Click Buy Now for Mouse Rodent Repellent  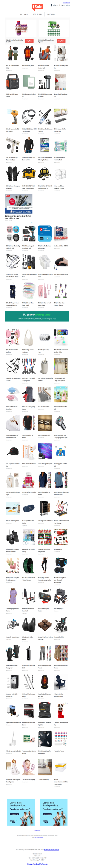point(61,41)
